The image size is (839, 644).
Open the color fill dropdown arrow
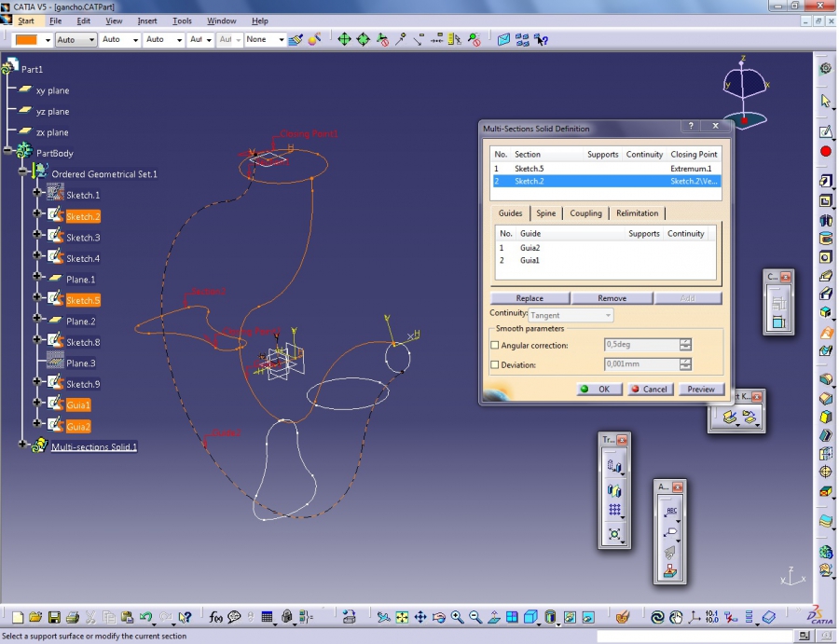click(48, 39)
